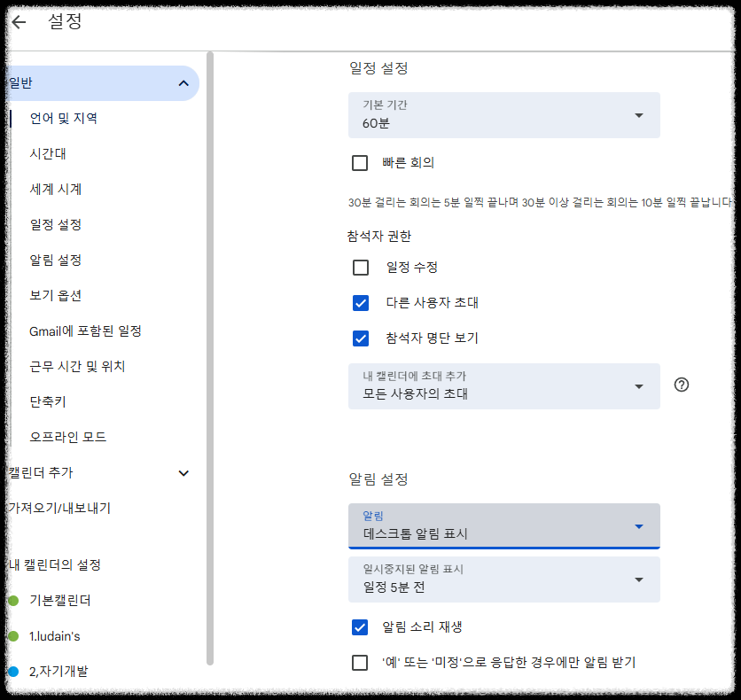Image resolution: width=741 pixels, height=700 pixels.
Task: Open 1.ludain's calendar settings
Action: coord(55,636)
